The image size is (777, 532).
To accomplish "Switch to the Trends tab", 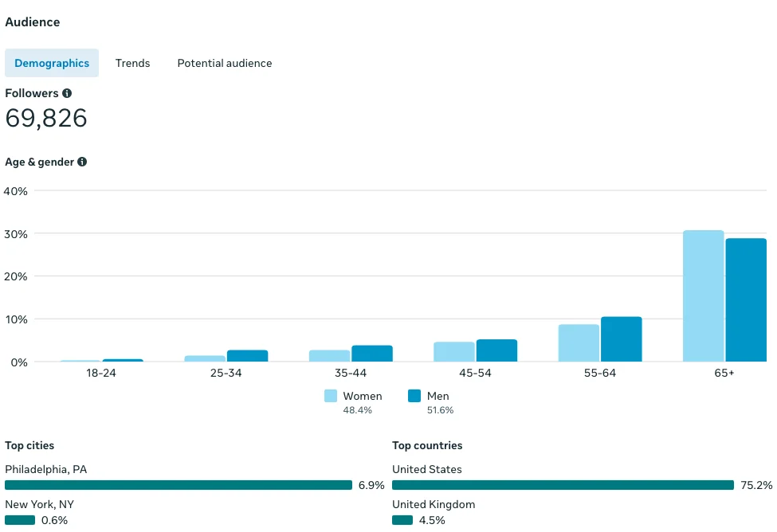I will [132, 63].
